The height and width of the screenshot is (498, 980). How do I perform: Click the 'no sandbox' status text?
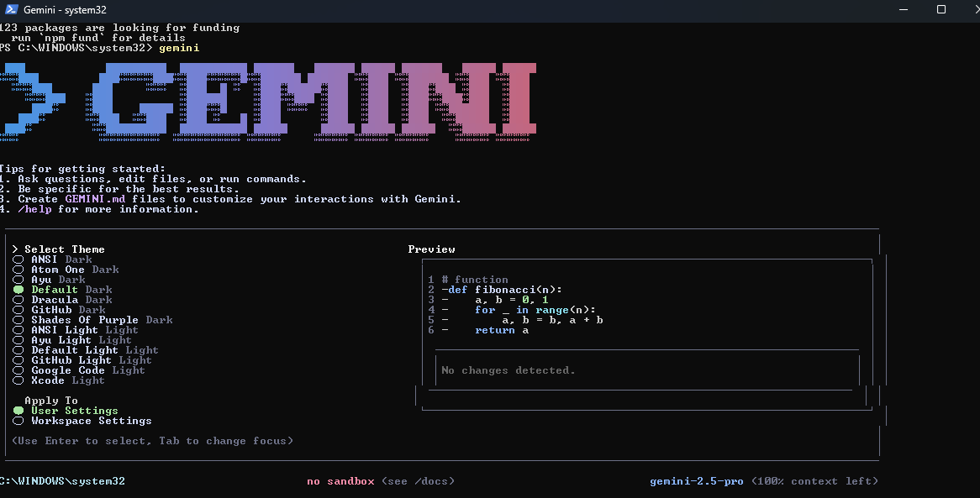(x=340, y=480)
